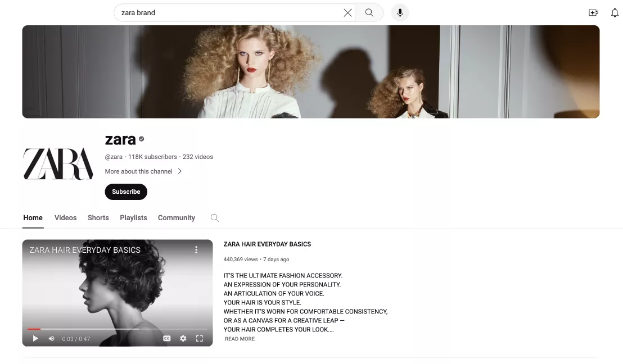This screenshot has width=623, height=364.
Task: Open the Create video icon
Action: 593,13
